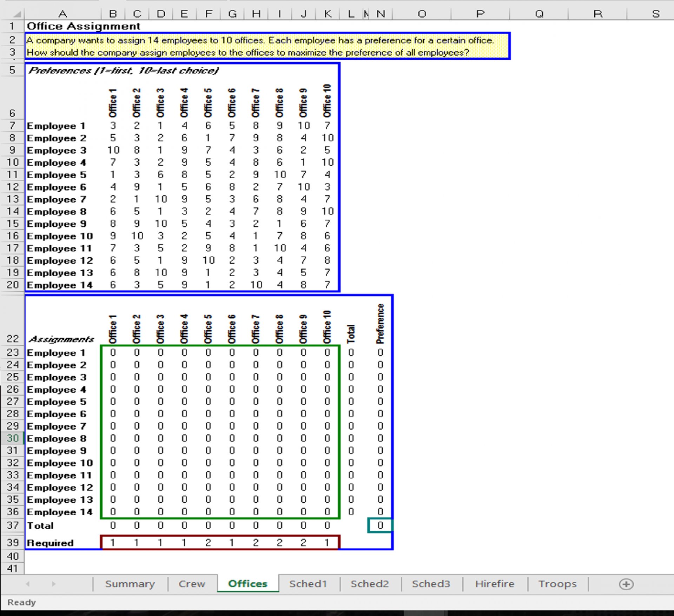Select Employee 9 Office 8 preference value 1

click(x=279, y=224)
